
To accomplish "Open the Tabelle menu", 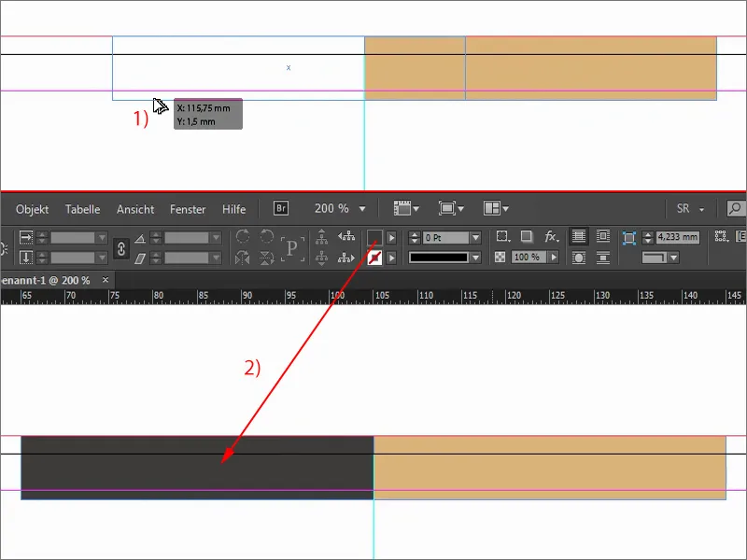I will point(82,209).
